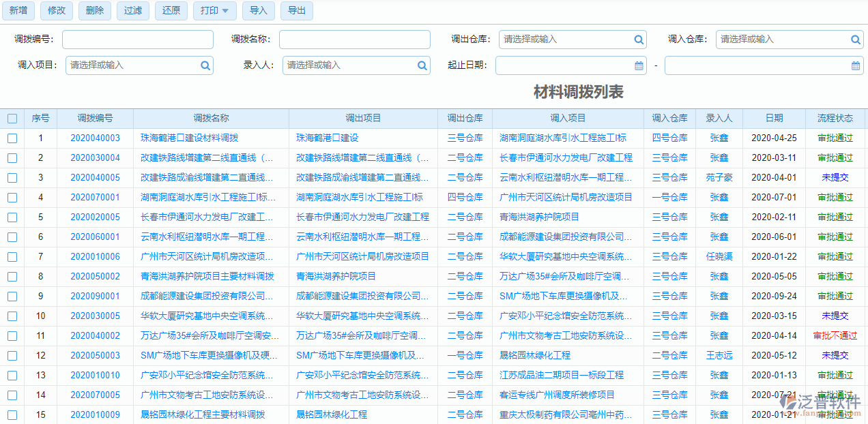Select checkbox for row 11

click(x=12, y=336)
